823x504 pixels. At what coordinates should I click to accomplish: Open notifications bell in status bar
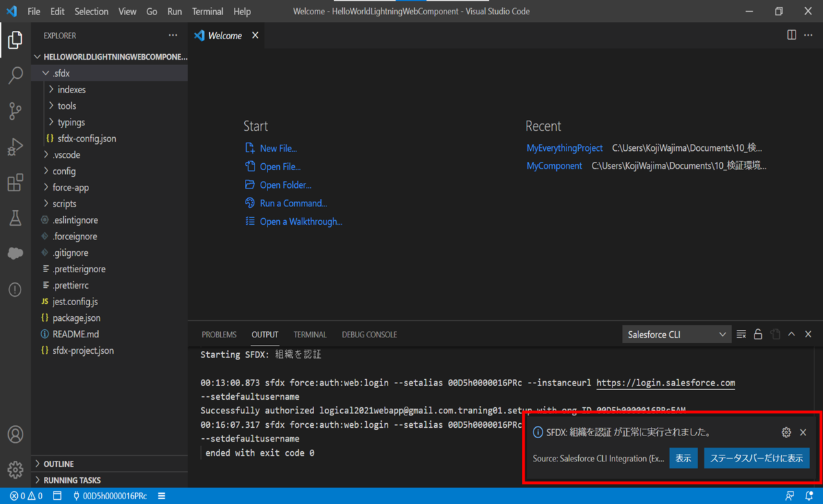(x=809, y=496)
